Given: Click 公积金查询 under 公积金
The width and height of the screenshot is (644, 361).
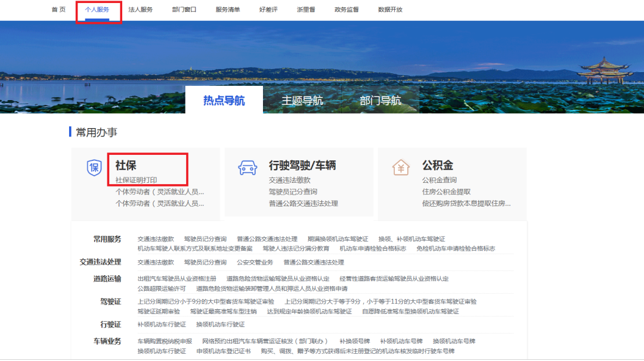Looking at the screenshot, I should pyautogui.click(x=439, y=180).
